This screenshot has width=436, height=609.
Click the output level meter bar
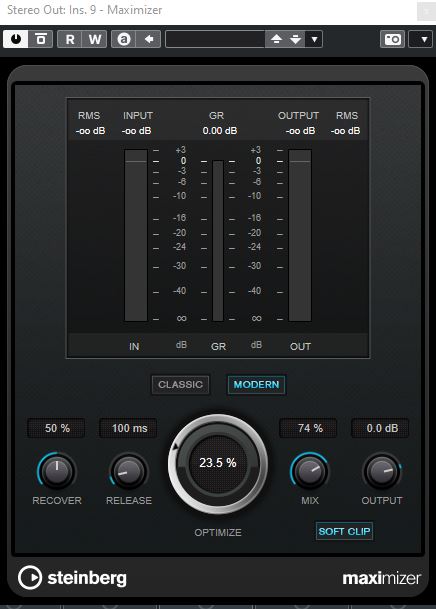pos(300,235)
